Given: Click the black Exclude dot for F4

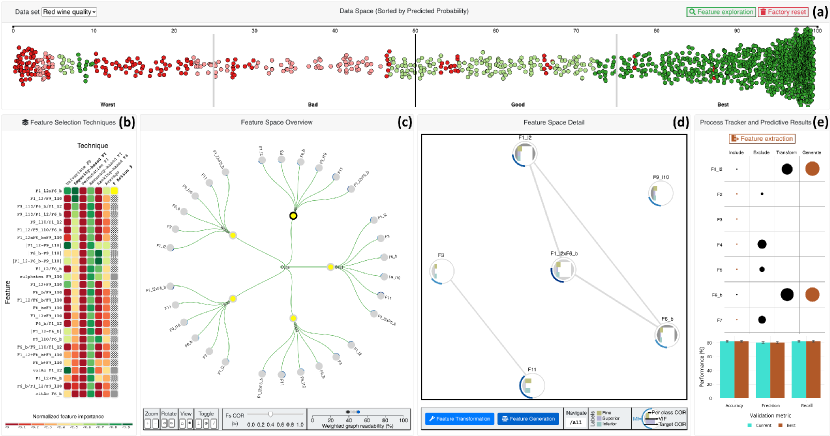Looking at the screenshot, I should click(x=762, y=244).
